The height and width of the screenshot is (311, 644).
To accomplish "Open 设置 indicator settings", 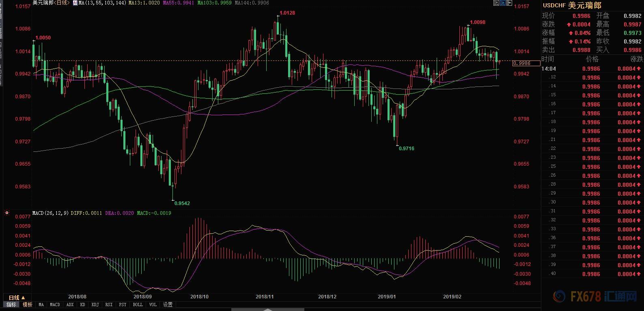I will pyautogui.click(x=168, y=305).
